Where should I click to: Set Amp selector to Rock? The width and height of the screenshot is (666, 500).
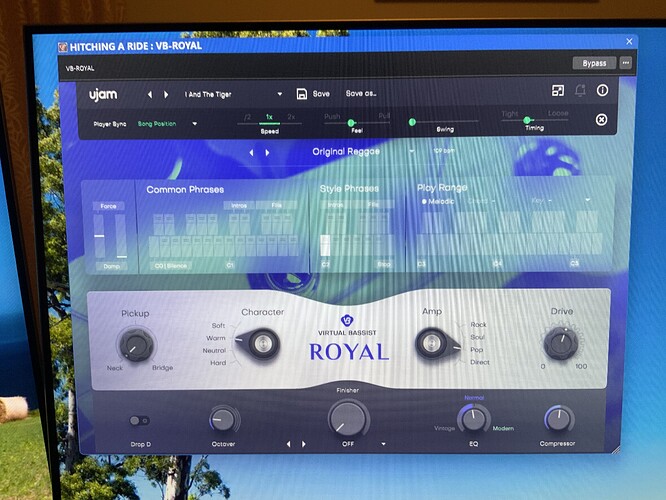pyautogui.click(x=478, y=325)
